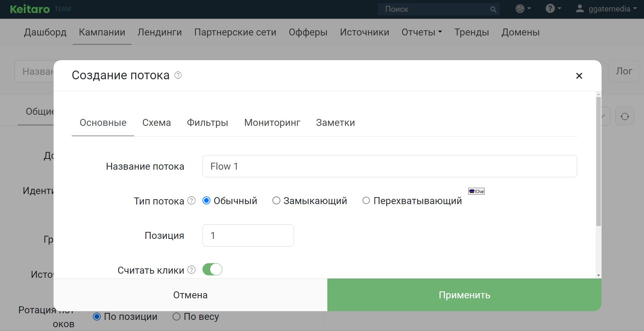Click the IChat widget icon
Viewport: 644px width, 331px height.
pyautogui.click(x=476, y=191)
